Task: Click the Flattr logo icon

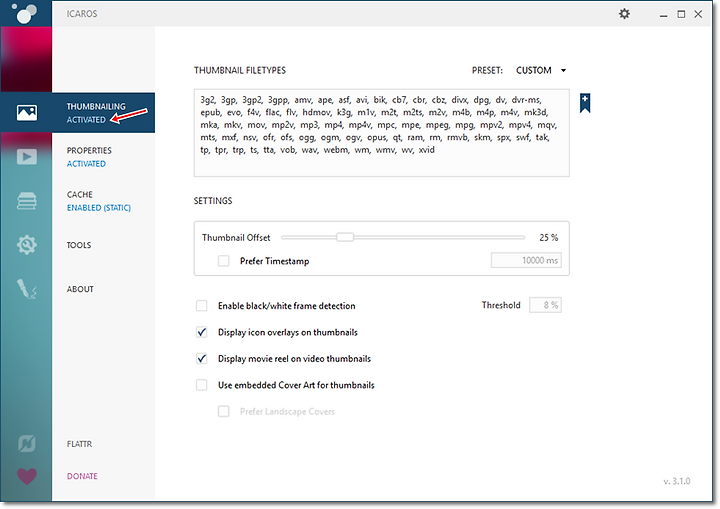Action: coord(27,444)
